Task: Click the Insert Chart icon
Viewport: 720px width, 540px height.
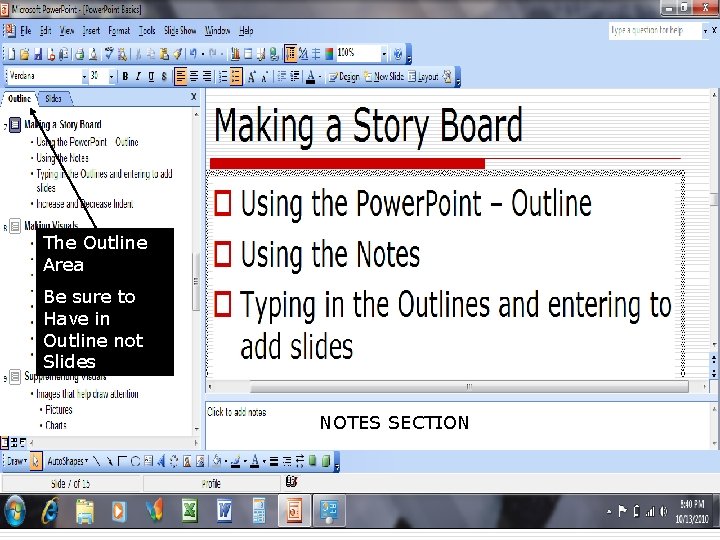Action: (x=236, y=54)
